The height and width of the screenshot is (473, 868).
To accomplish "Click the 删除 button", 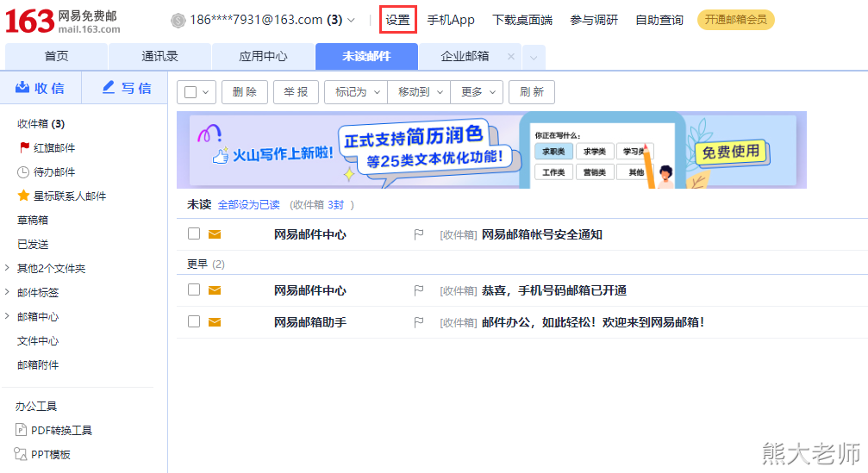I will pos(245,92).
